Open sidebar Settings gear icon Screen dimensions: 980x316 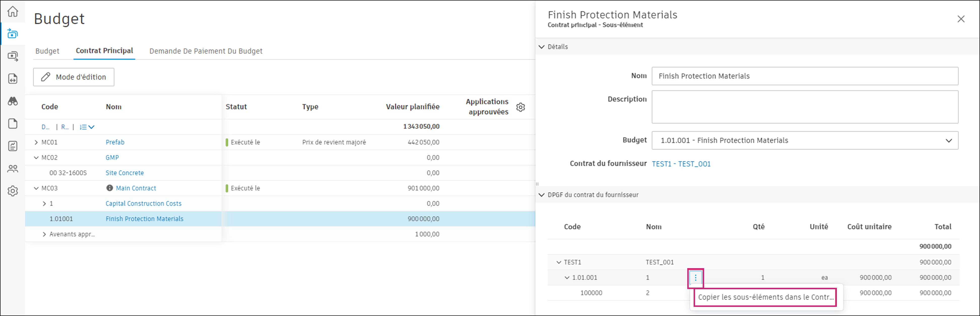point(13,191)
